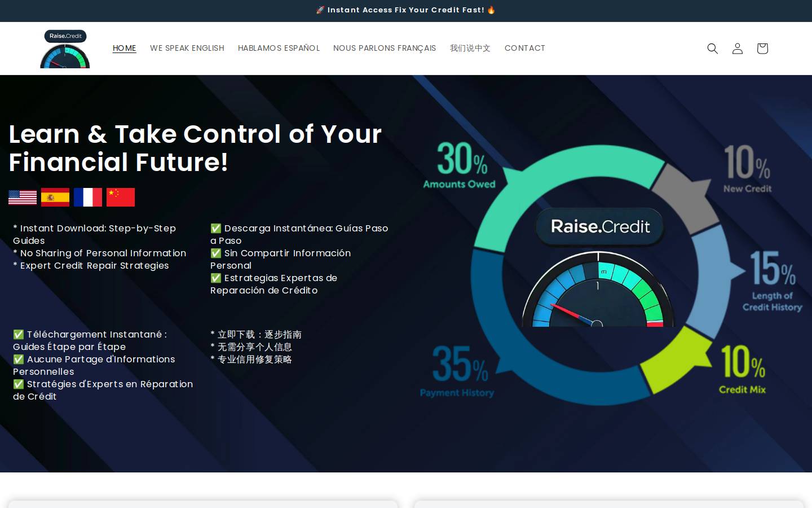Click the 35% Payment History label

pyautogui.click(x=457, y=372)
